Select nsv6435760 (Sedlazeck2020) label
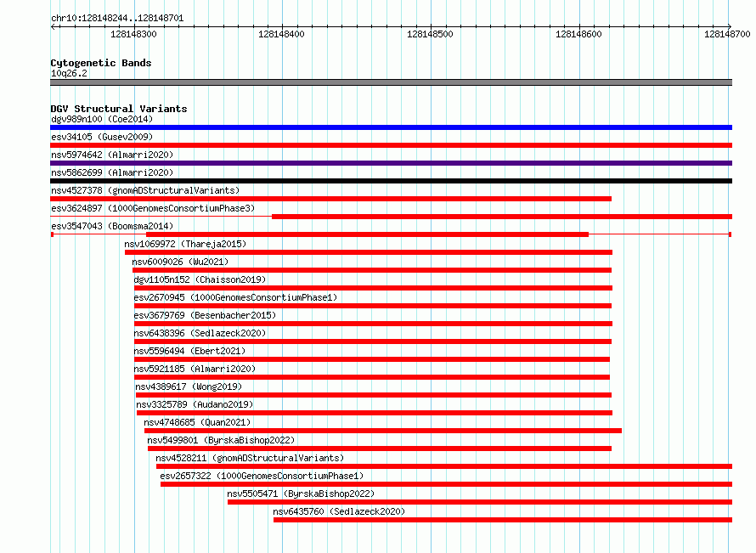Screen dimensions: 756x553 [339, 511]
